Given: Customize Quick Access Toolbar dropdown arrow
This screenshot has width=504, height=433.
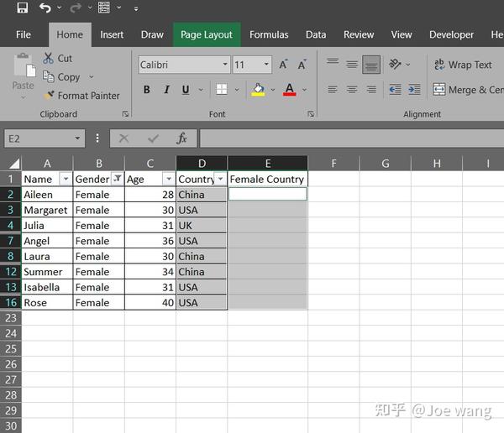Looking at the screenshot, I should click(x=136, y=8).
